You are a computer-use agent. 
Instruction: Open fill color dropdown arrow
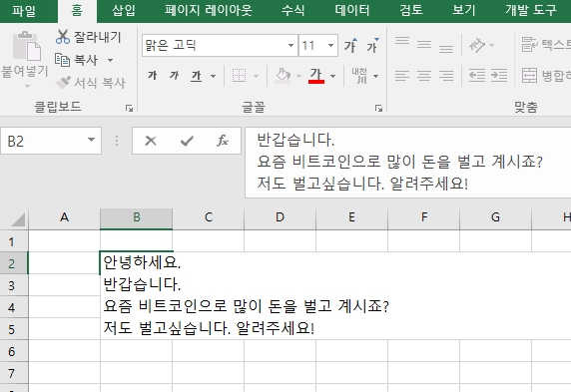pos(298,76)
